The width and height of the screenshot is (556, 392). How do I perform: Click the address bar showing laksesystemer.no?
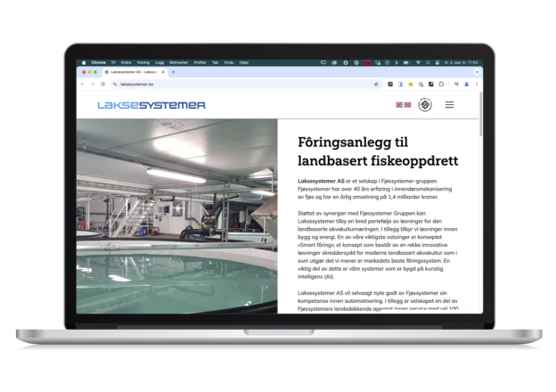pyautogui.click(x=245, y=85)
